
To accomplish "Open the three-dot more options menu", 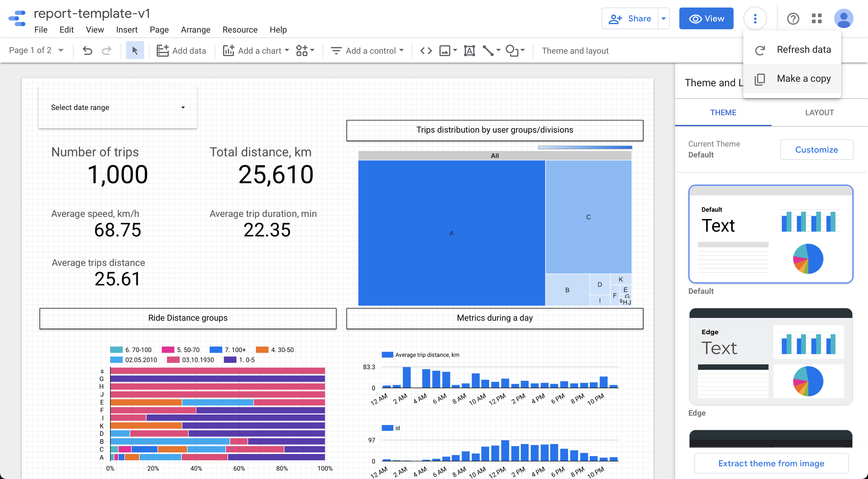I will [x=755, y=19].
